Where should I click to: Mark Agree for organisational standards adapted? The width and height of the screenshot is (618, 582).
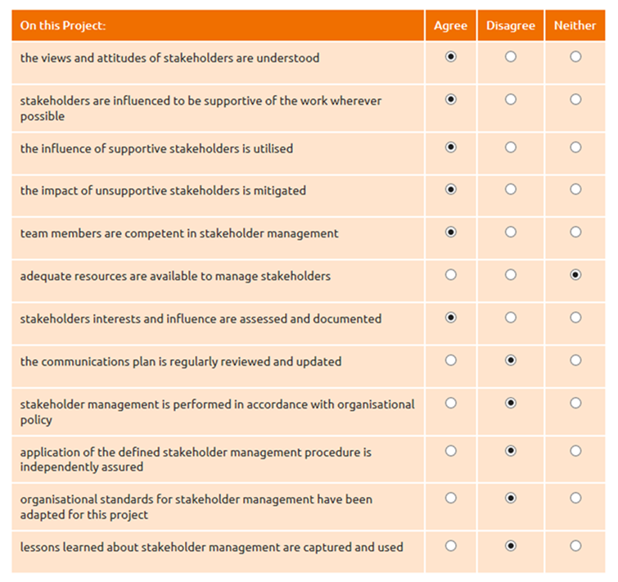click(x=450, y=498)
